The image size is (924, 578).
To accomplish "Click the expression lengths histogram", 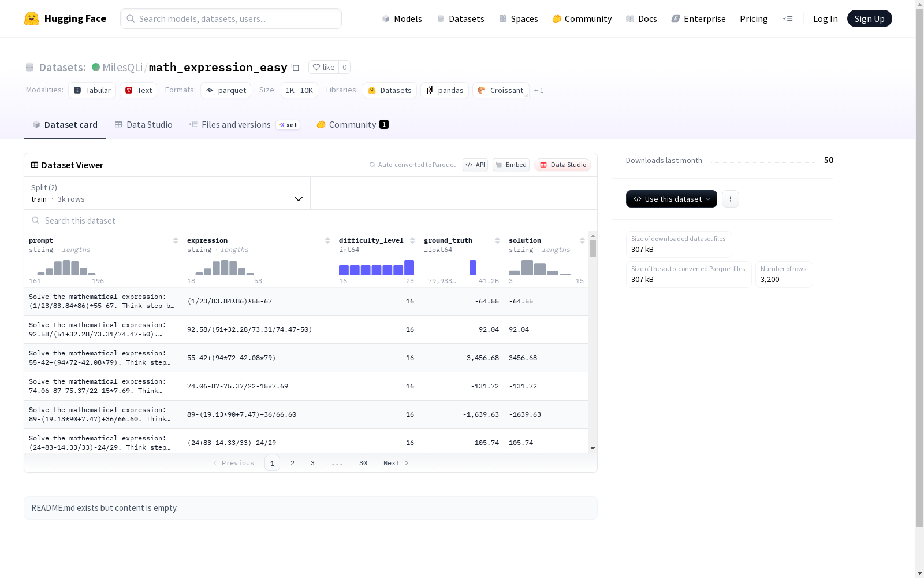I will click(x=225, y=268).
